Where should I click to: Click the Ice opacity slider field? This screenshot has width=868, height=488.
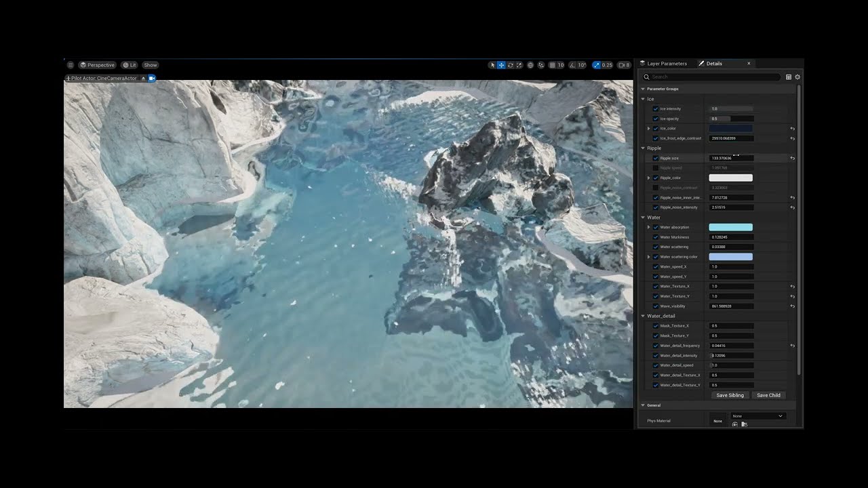[731, 119]
